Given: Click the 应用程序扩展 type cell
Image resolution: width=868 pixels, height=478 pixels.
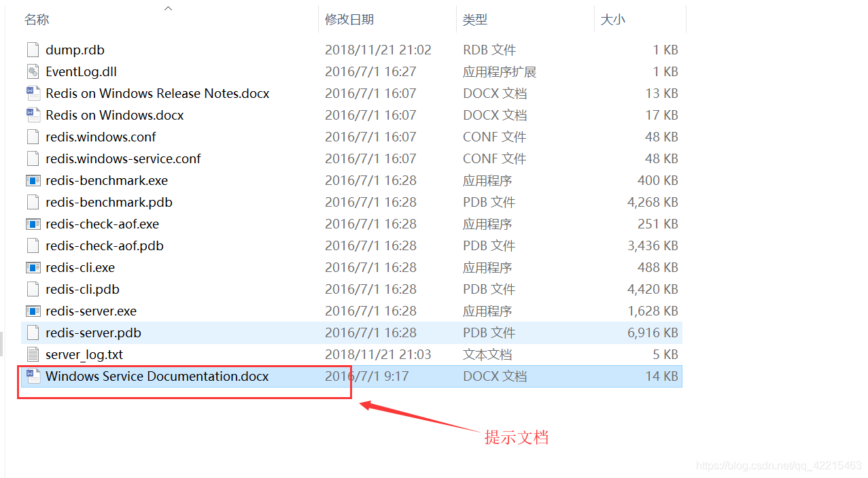Looking at the screenshot, I should pos(500,71).
